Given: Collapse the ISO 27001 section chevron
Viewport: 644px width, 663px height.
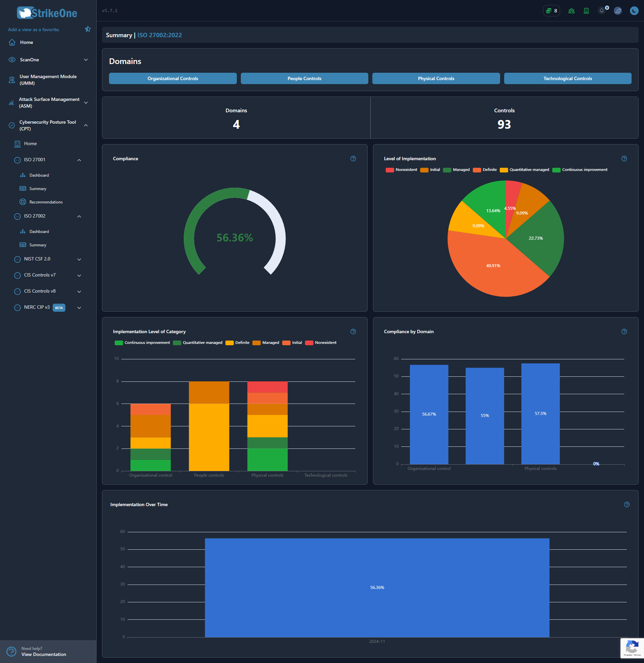Looking at the screenshot, I should click(79, 160).
